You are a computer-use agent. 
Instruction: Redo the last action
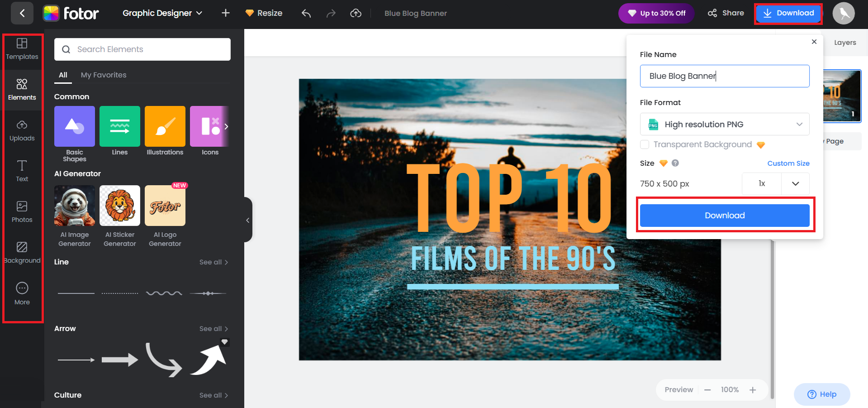click(x=331, y=13)
